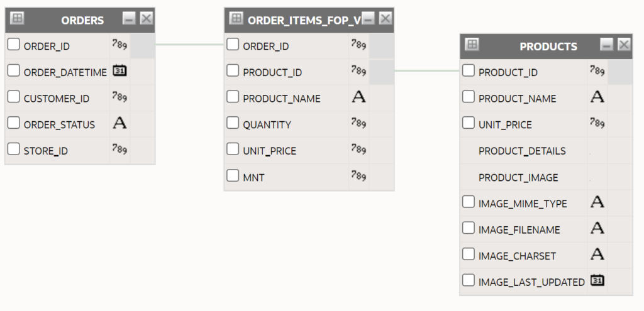Remove the ORDERS table from diagram
The image size is (644, 311).
coord(147,18)
